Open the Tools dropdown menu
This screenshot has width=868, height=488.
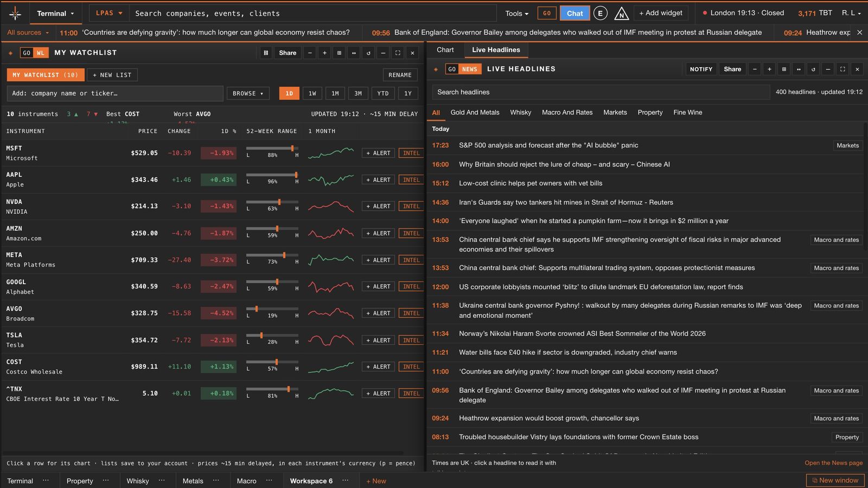coord(516,14)
